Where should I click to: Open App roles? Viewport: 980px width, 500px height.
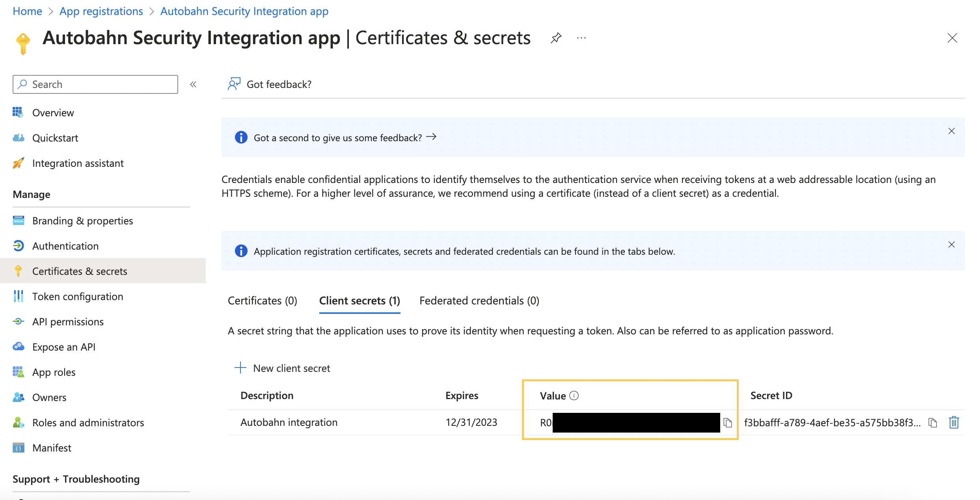pos(54,372)
